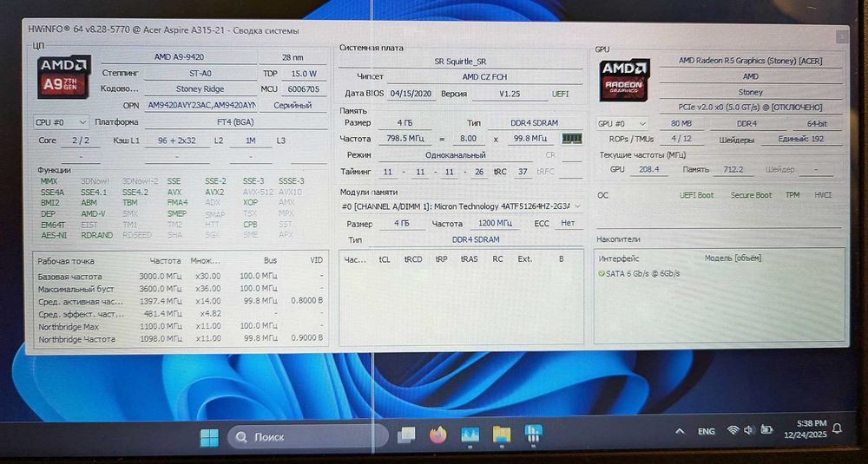Image resolution: width=868 pixels, height=464 pixels.
Task: Open the 5:38 PM clock and calendar
Action: [x=806, y=429]
